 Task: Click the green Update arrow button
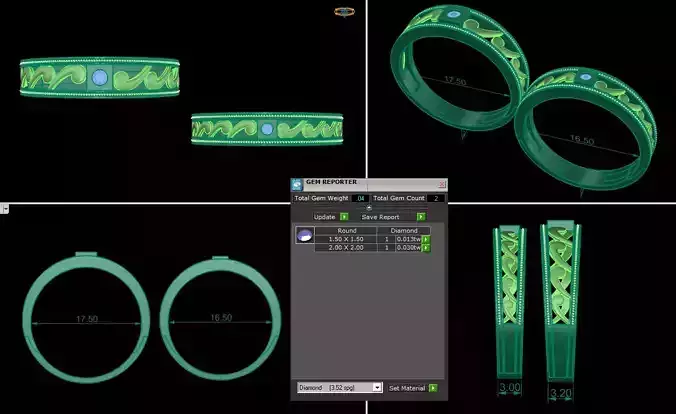344,216
